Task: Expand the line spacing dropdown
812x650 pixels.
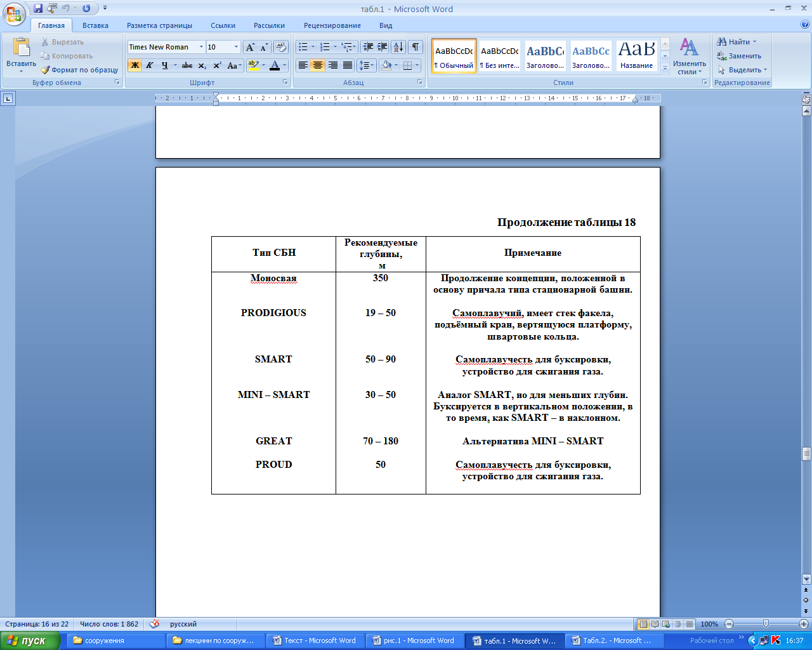Action: click(x=372, y=65)
